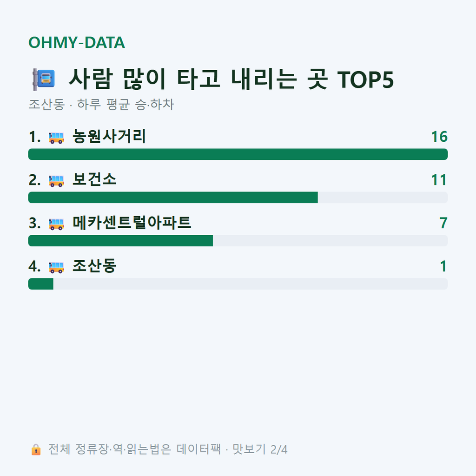Select the 농원사거리 stop name

point(109,136)
